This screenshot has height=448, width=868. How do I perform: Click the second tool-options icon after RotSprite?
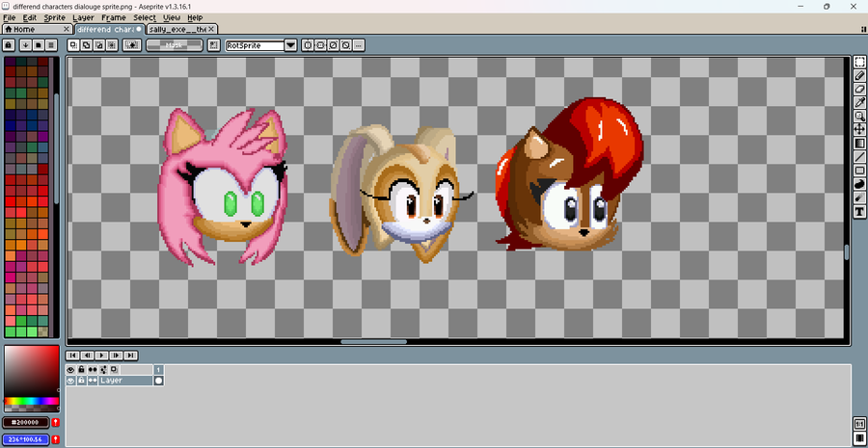(x=320, y=44)
